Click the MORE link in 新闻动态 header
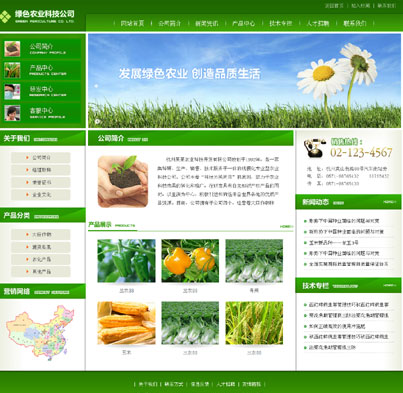 click(x=389, y=202)
